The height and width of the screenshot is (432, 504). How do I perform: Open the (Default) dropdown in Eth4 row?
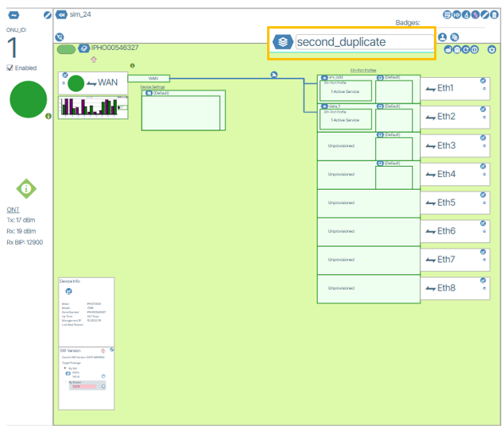(x=380, y=164)
